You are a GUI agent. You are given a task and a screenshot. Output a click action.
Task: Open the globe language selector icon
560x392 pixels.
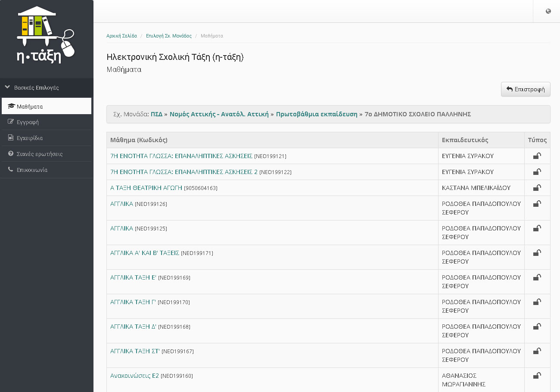click(x=548, y=12)
